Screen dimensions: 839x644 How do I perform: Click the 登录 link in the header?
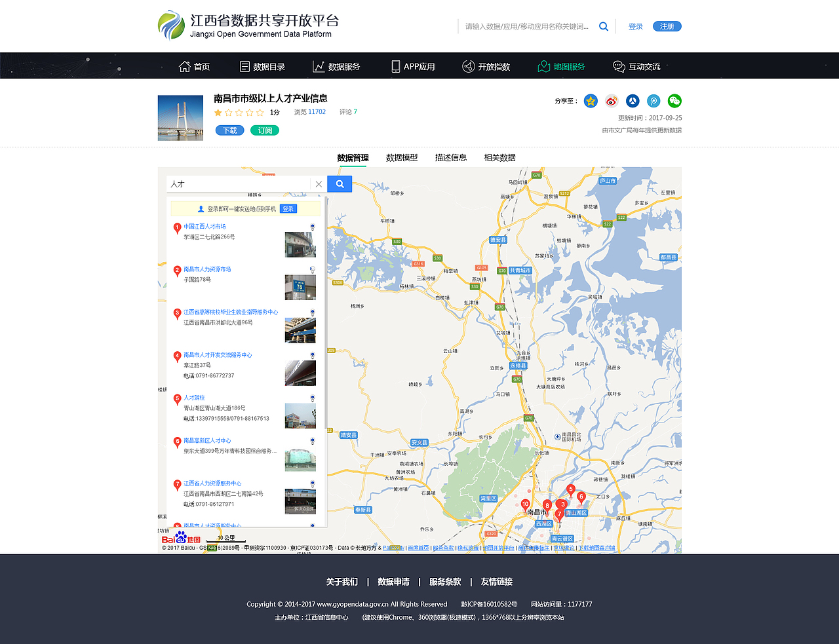[x=636, y=27]
